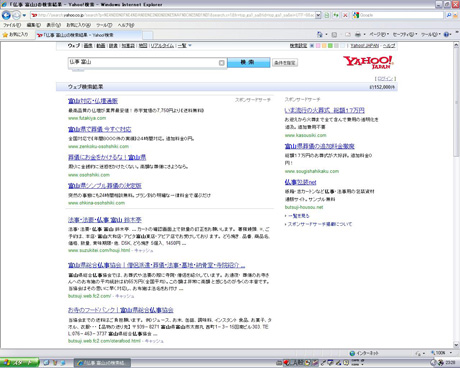Open the 法事・法要・仏事 富山 鈴木亭 result
Image resolution: width=460 pixels, height=368 pixels.
click(x=105, y=220)
